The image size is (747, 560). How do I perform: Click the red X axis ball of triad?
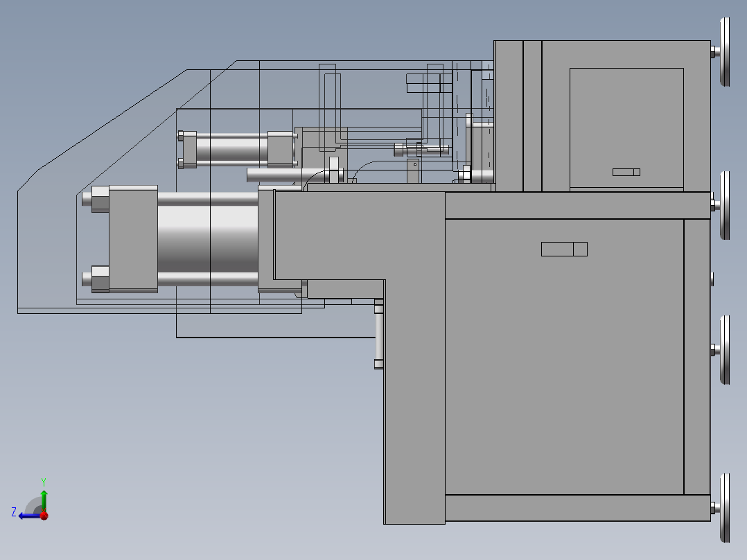click(44, 516)
